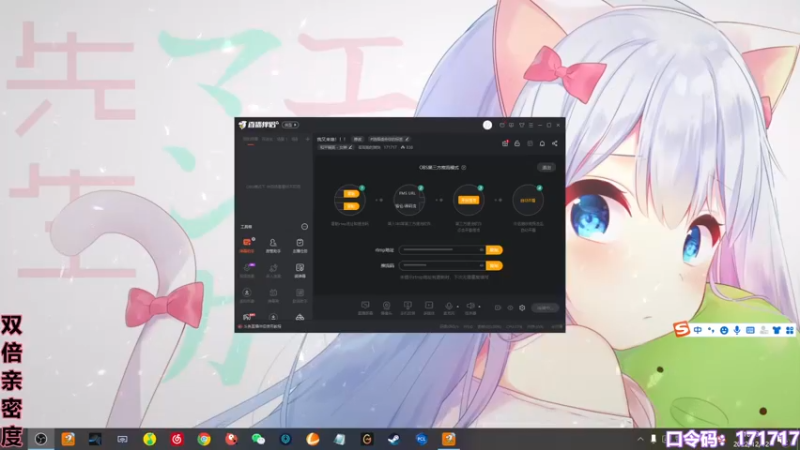
Task: Reveal the stream key with the eye icon
Action: 481,265
